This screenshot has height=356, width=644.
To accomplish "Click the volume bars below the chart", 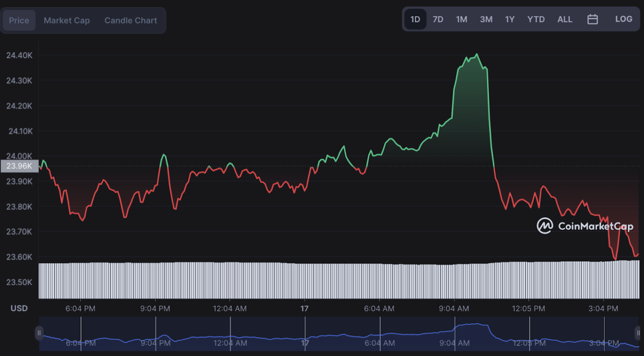I will [x=339, y=280].
